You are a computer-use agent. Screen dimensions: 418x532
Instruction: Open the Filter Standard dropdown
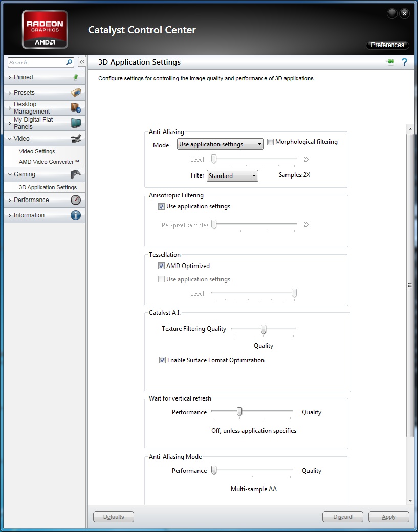232,176
